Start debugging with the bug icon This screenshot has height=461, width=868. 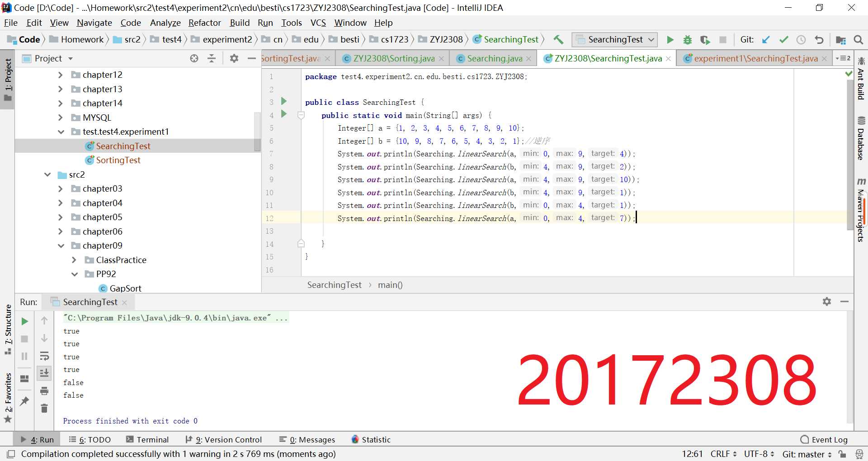coord(688,40)
